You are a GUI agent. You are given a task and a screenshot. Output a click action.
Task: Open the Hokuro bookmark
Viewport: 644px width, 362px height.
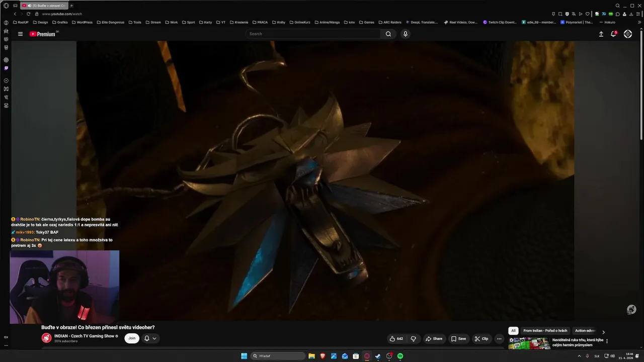click(607, 22)
